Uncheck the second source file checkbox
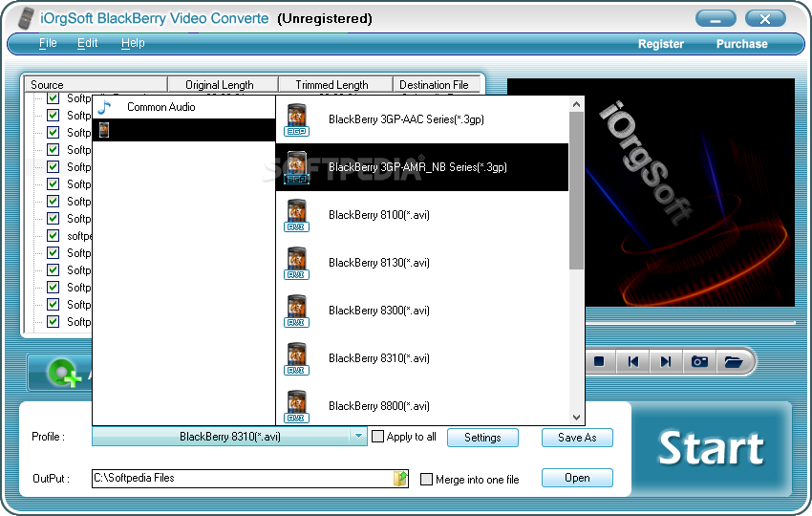This screenshot has width=812, height=516. click(x=53, y=115)
